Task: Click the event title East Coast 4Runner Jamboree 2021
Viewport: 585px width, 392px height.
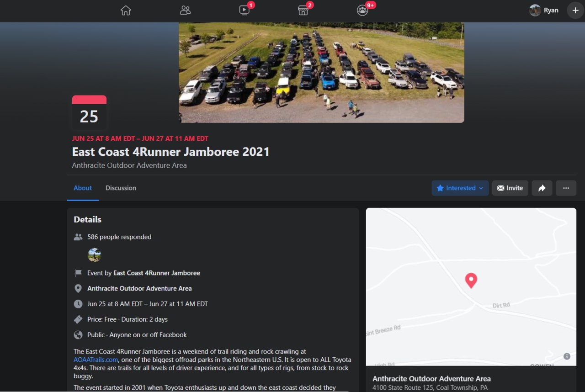Action: 171,152
